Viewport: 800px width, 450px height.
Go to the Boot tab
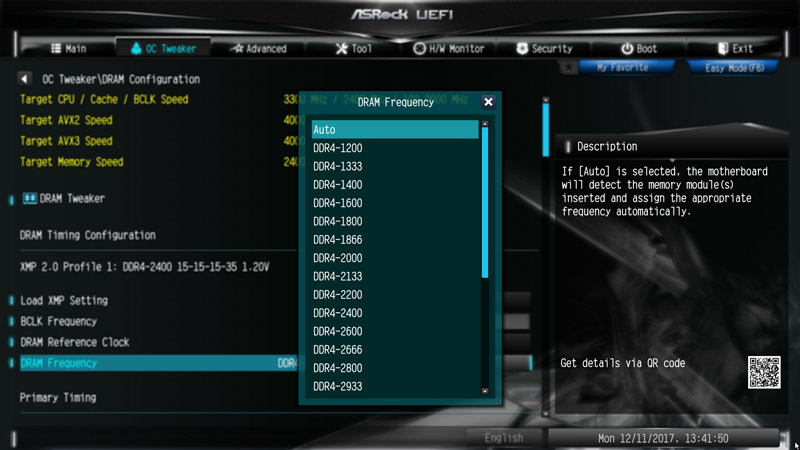click(639, 48)
